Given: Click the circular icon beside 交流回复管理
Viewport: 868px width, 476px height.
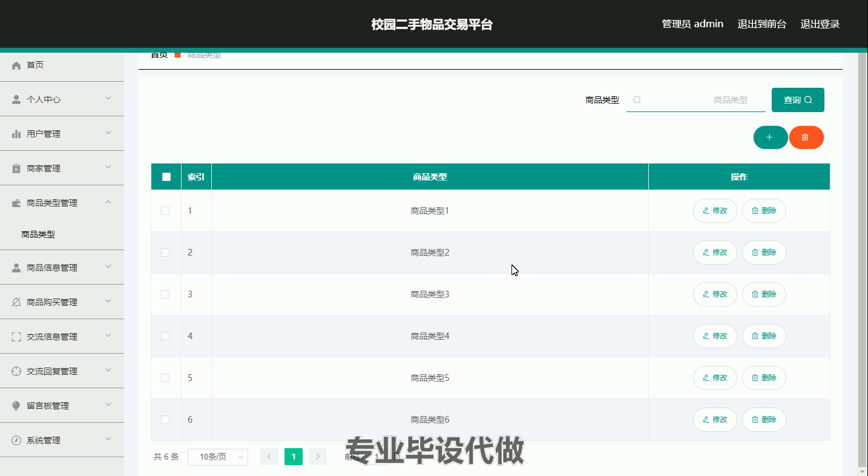Looking at the screenshot, I should coord(16,371).
